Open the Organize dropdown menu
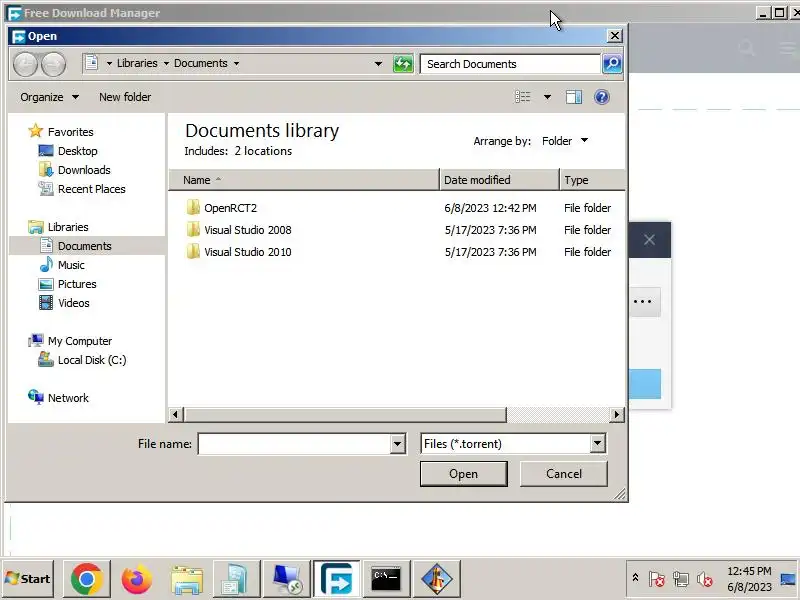This screenshot has width=800, height=600. coord(49,97)
